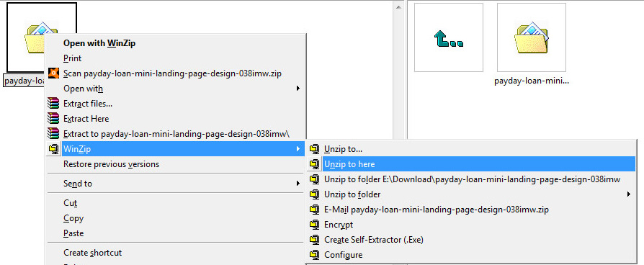Open the WinZip submenu entry
The width and height of the screenshot is (644, 265).
[176, 149]
